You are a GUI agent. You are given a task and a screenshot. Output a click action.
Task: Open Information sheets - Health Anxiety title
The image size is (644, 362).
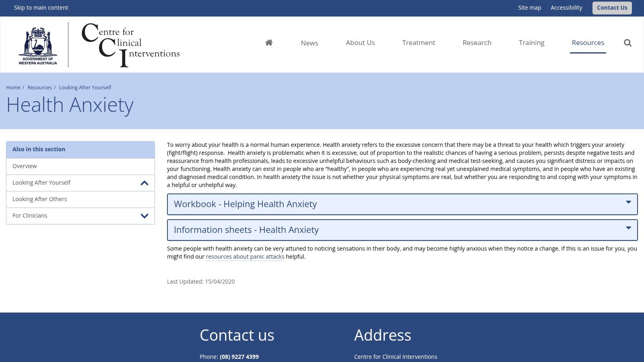point(246,230)
